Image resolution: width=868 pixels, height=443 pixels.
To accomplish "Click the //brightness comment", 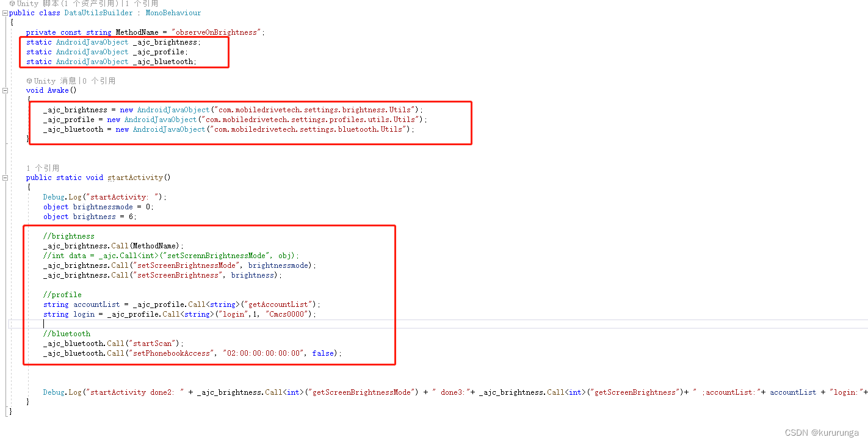I will pos(69,236).
